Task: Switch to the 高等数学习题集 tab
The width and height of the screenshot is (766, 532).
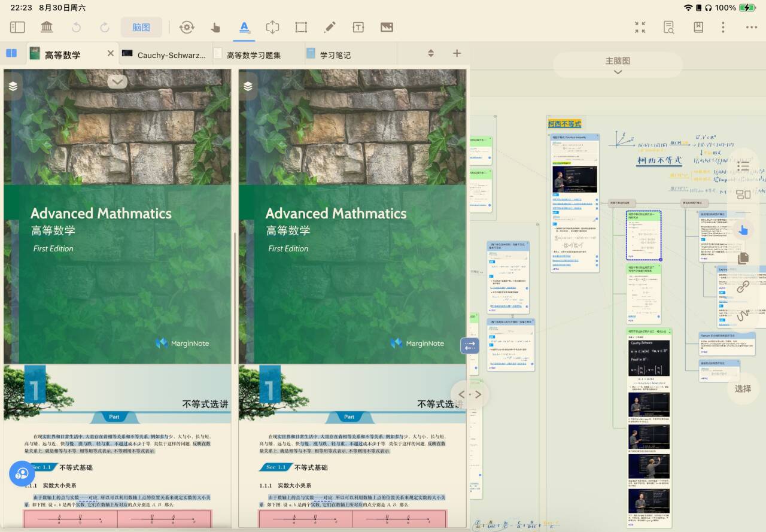Action: 253,55
